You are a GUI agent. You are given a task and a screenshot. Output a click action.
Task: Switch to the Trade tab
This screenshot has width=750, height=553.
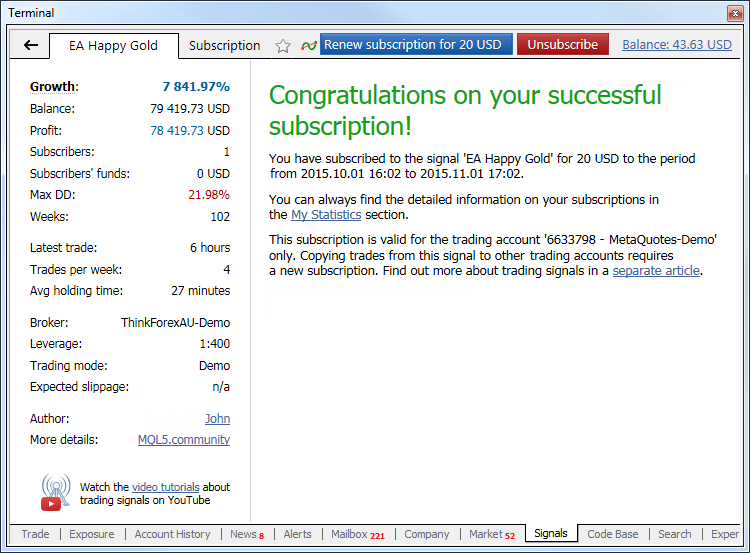pos(35,534)
